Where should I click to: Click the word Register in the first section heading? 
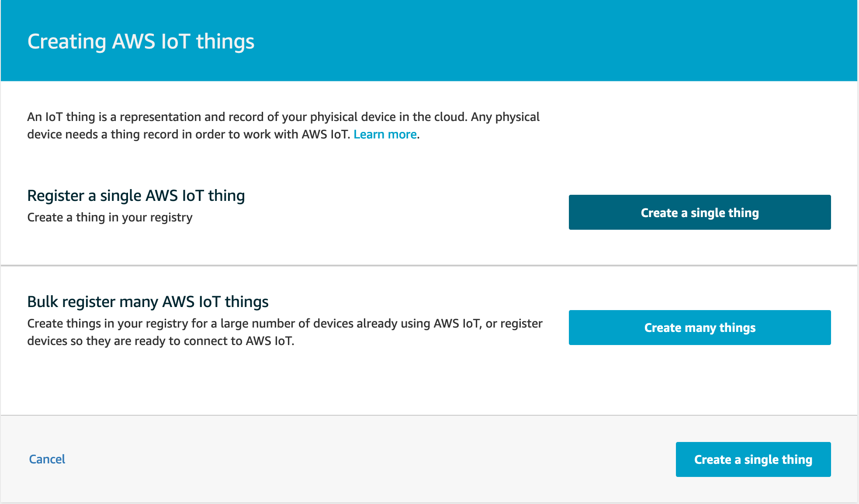click(55, 196)
